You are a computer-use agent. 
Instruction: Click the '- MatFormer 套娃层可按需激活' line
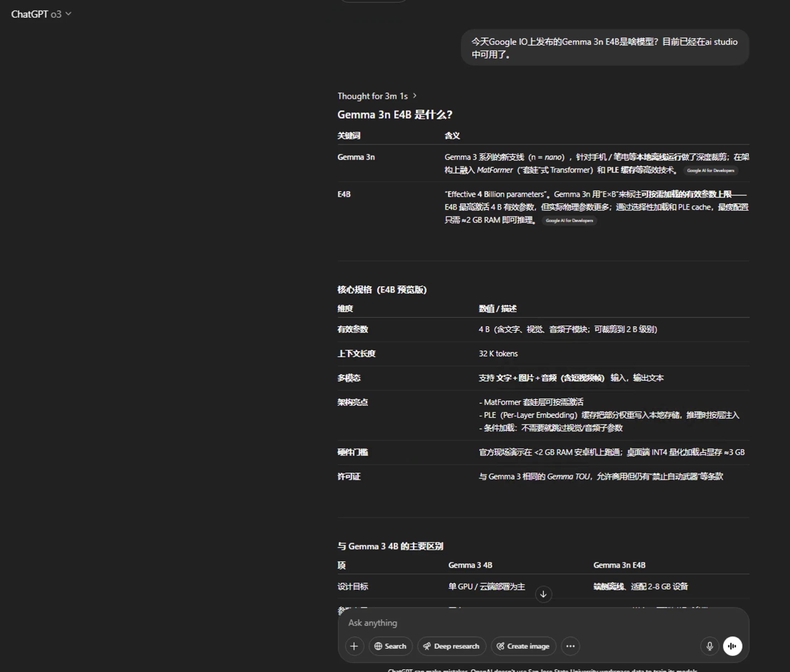click(531, 402)
